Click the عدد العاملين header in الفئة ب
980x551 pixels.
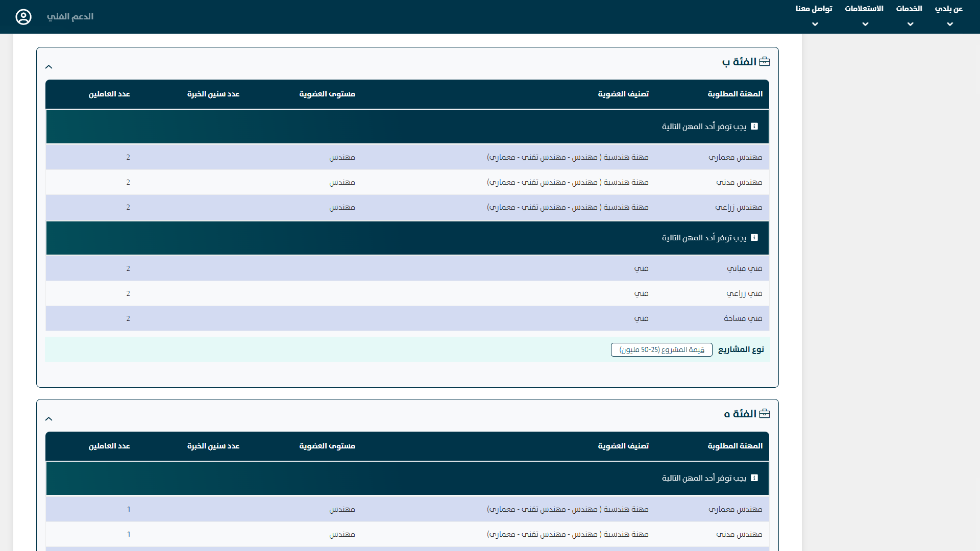click(109, 94)
